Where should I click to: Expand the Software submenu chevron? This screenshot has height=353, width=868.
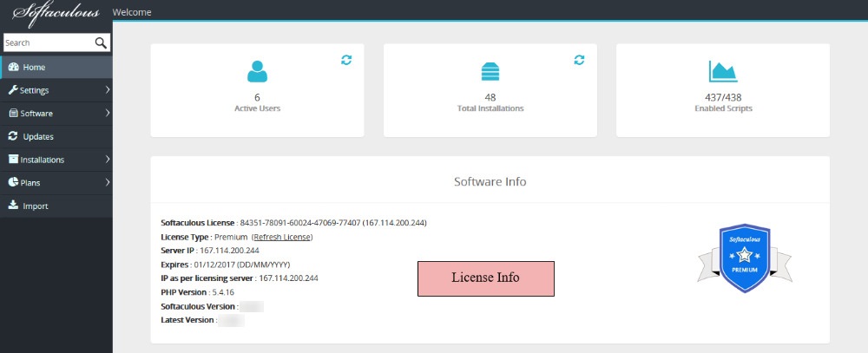(x=107, y=114)
